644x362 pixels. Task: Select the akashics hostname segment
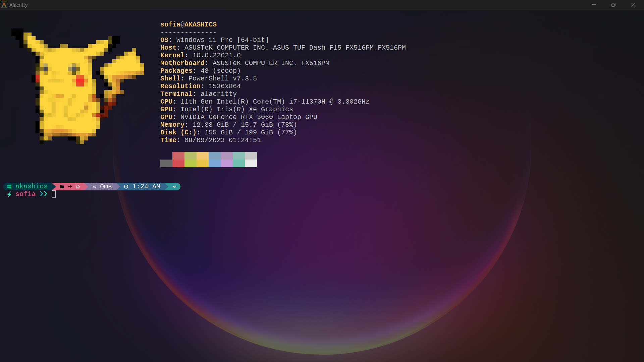point(31,186)
